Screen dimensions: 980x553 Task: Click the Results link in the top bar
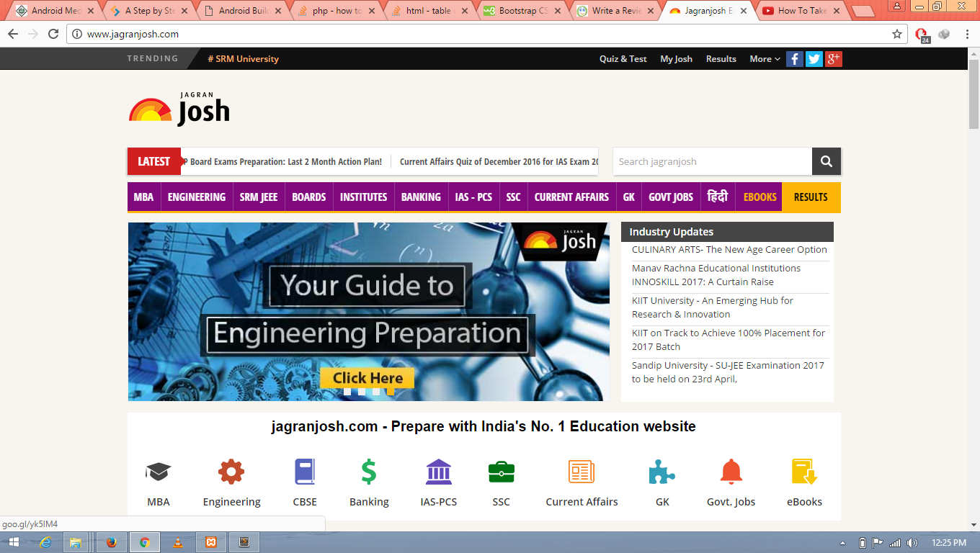pyautogui.click(x=721, y=59)
